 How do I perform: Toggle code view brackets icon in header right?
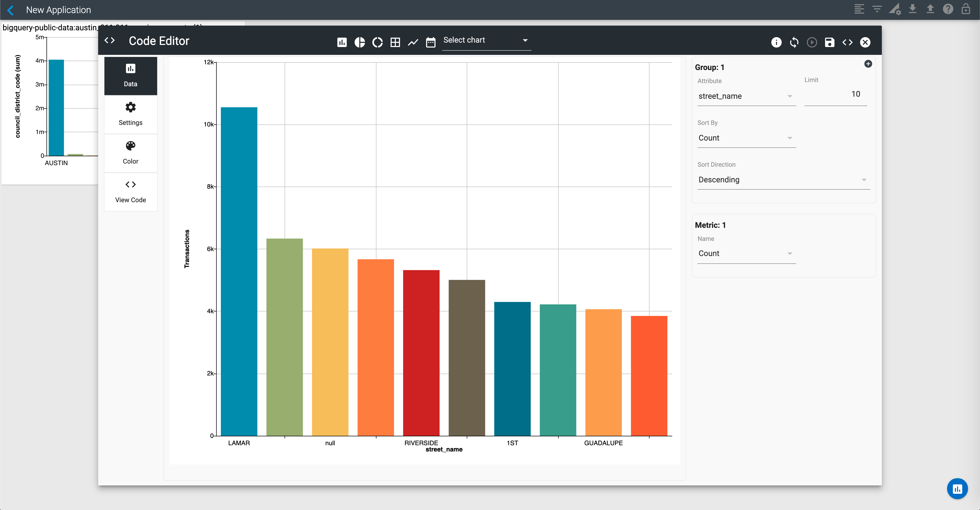coord(848,42)
